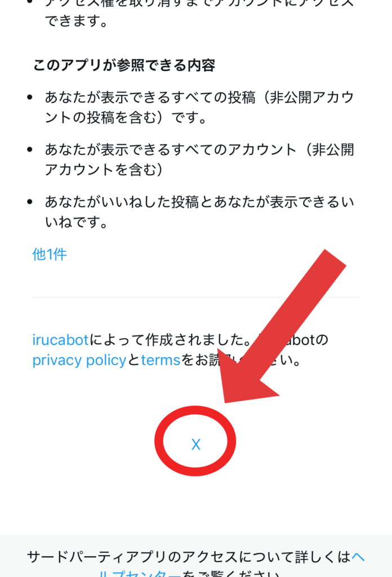Click the できます text at page top
Viewport: 392px width, 577px height.
[x=76, y=21]
